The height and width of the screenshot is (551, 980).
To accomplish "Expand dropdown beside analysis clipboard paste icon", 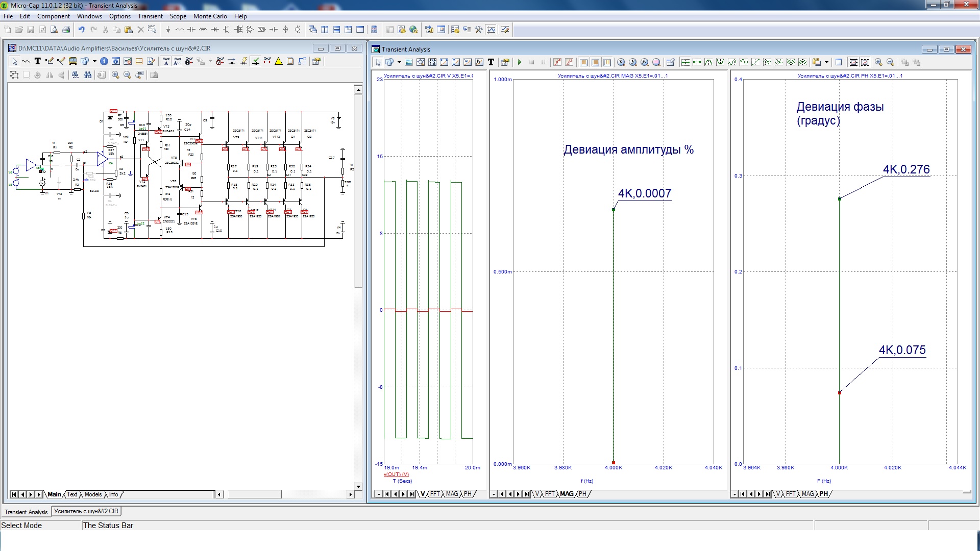I will point(826,62).
